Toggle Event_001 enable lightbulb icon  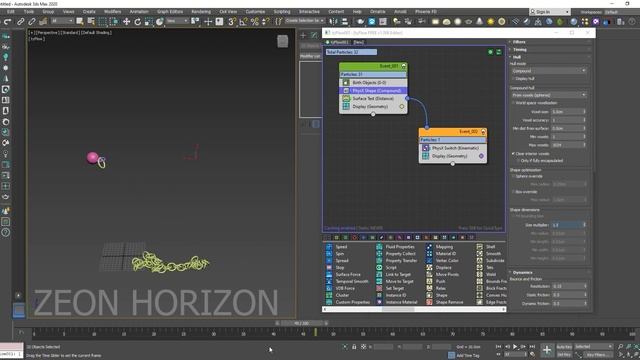coord(404,66)
